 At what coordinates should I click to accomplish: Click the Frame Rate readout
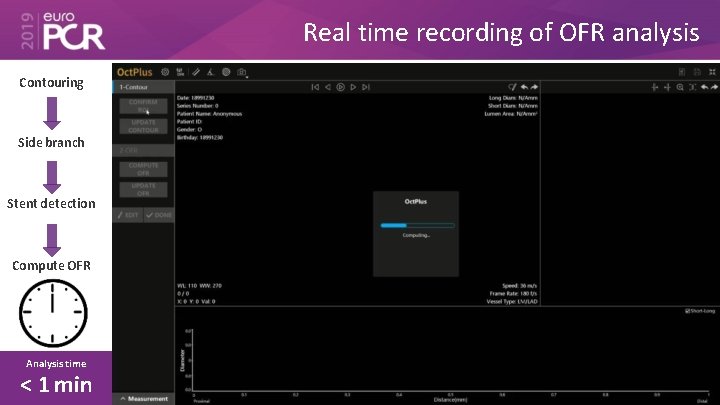tap(513, 293)
